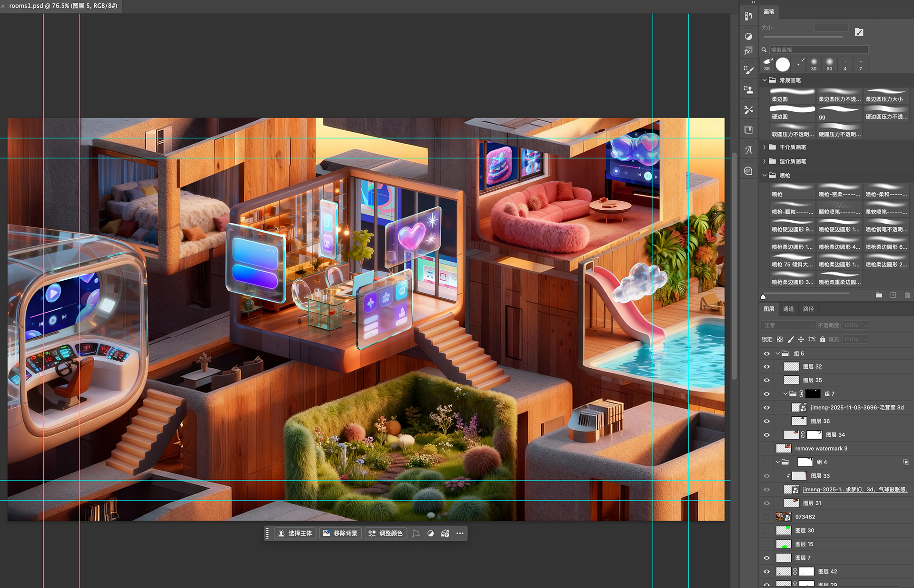The height and width of the screenshot is (588, 914).
Task: Collapse the 组 5 layer group
Action: pyautogui.click(x=778, y=353)
